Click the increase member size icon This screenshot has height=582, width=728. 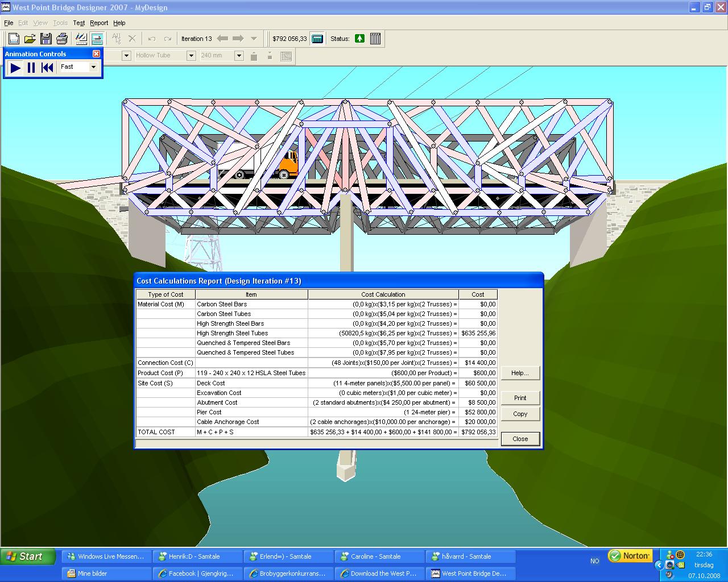tap(254, 56)
